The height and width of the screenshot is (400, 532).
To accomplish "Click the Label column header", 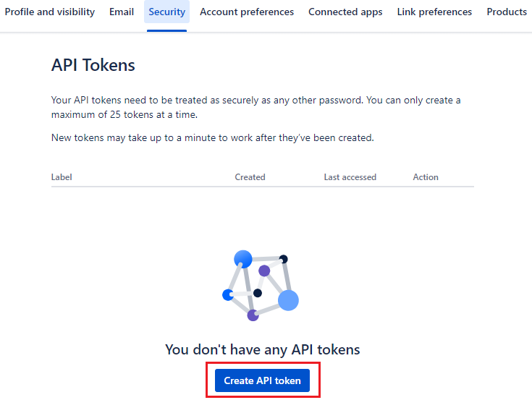I will coord(62,177).
